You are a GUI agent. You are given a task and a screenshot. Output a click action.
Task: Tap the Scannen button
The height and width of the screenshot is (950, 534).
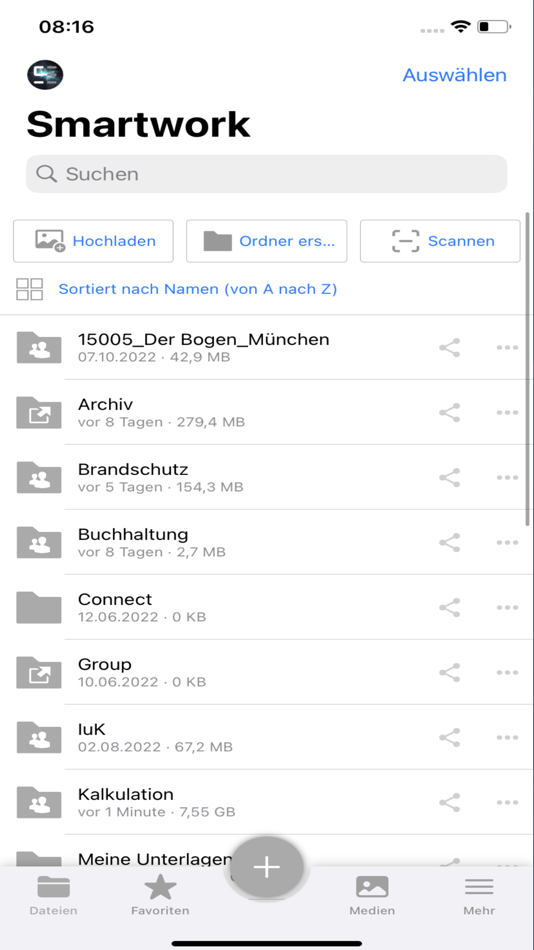pyautogui.click(x=440, y=241)
